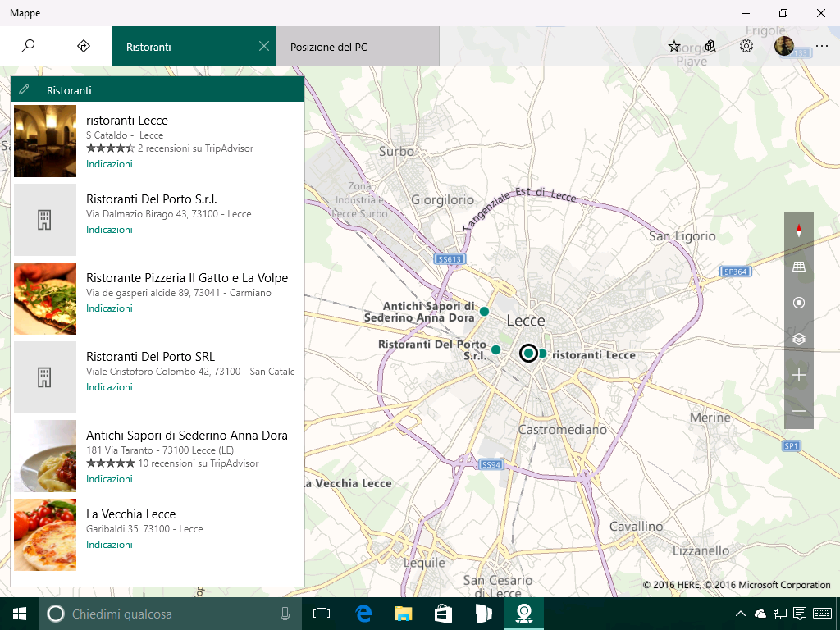Click Ristoranti Del Porto S.r.l. building icon

coord(45,220)
